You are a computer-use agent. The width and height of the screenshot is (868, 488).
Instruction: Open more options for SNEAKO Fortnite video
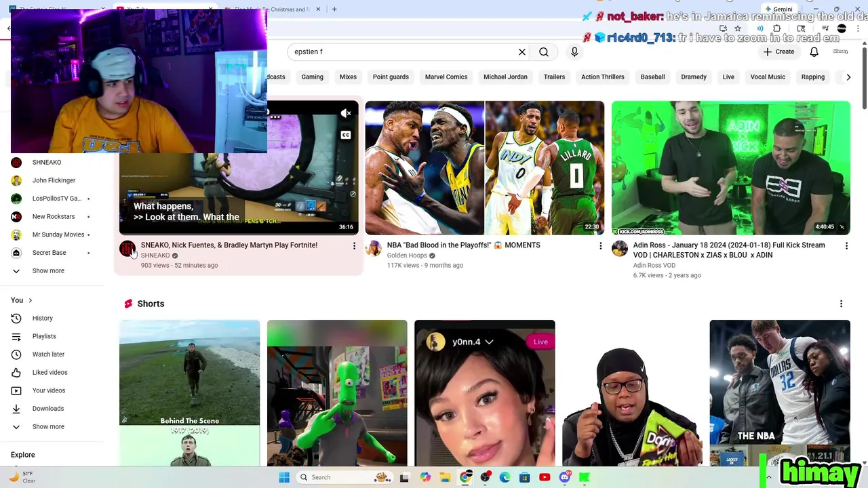pyautogui.click(x=354, y=246)
